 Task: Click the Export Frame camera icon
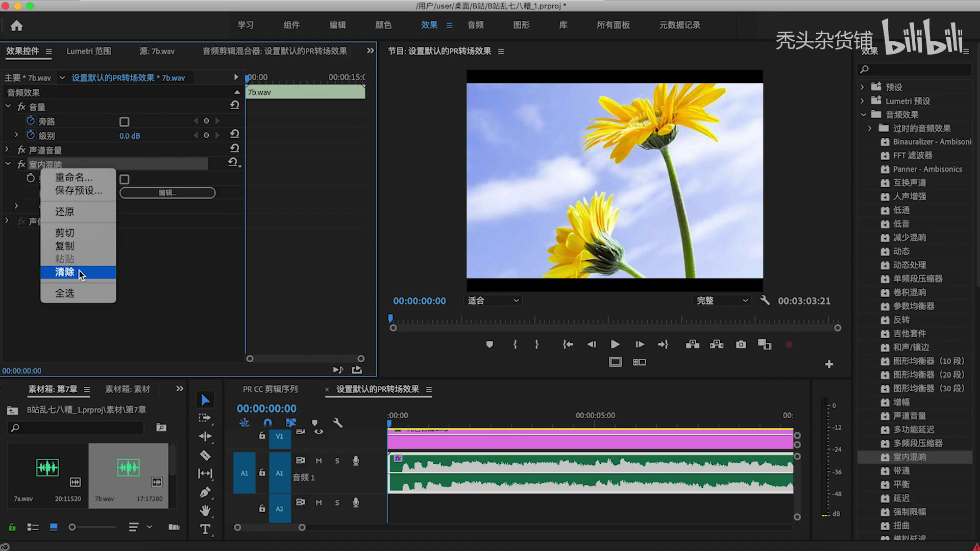click(741, 345)
